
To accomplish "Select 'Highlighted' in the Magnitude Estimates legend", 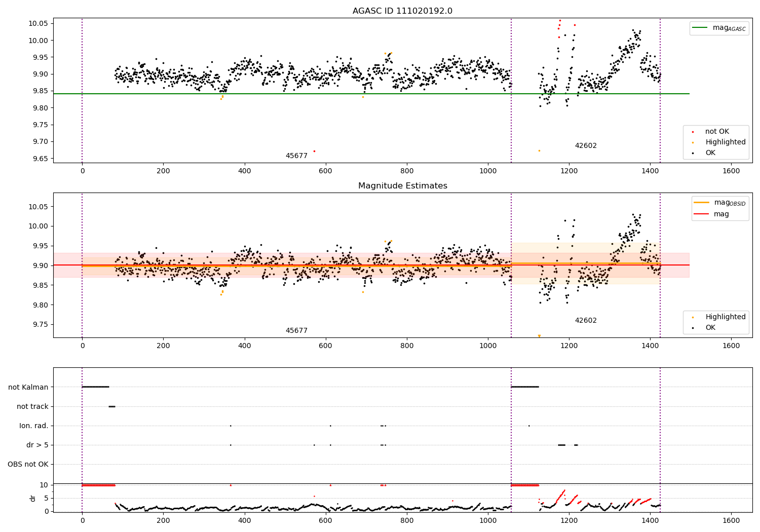I will [725, 317].
